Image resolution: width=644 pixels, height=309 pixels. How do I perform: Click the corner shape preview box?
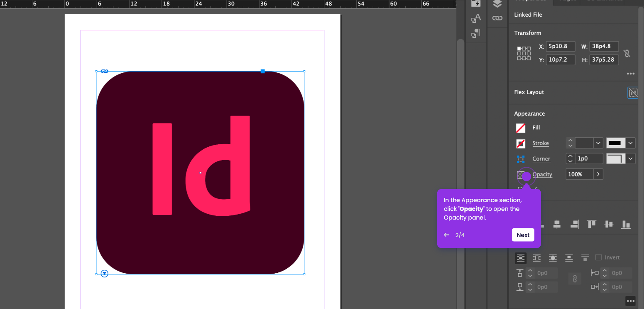(x=615, y=158)
